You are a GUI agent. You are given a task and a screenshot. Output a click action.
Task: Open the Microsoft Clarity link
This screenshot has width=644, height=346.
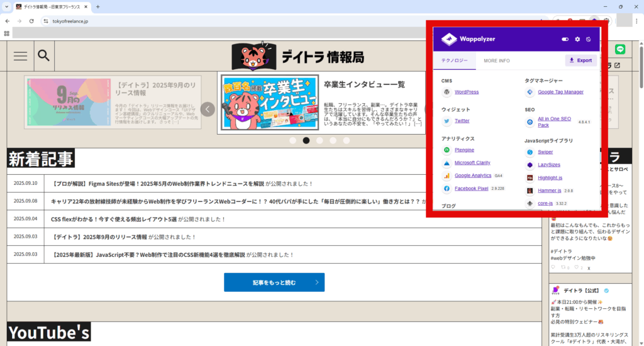(472, 162)
